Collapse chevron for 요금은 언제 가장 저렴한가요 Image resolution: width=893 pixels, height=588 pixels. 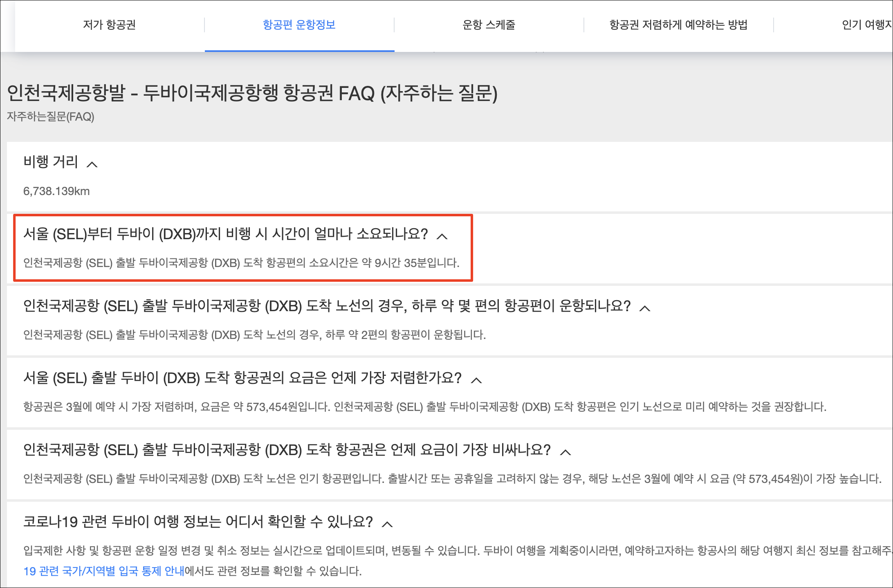tap(476, 380)
